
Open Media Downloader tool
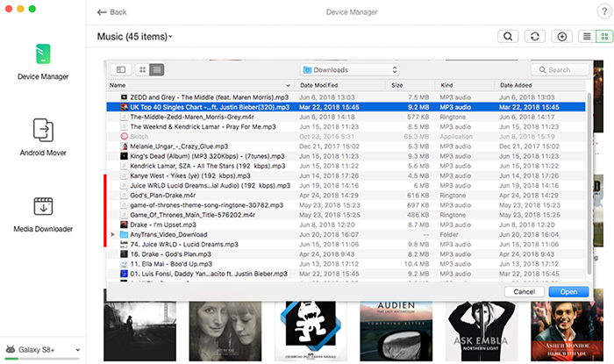[43, 215]
